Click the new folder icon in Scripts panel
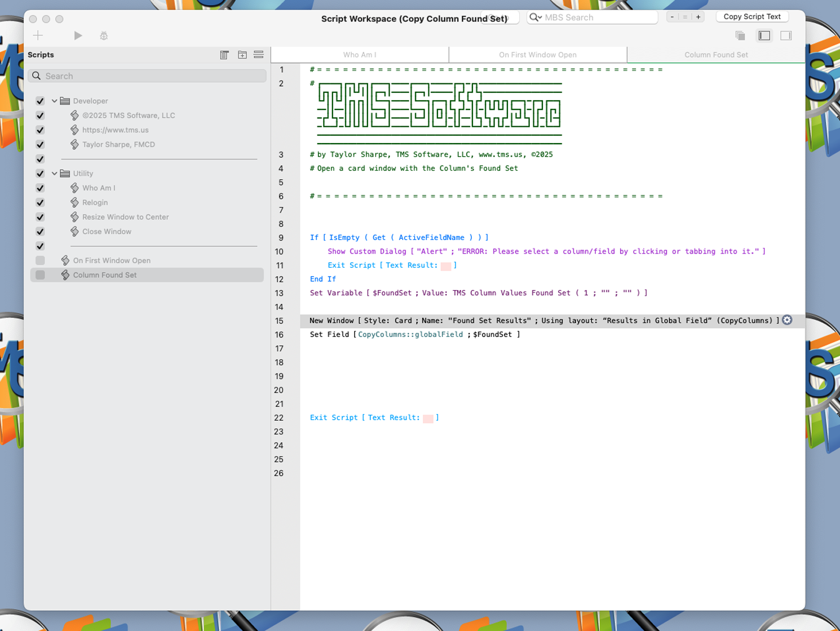Image resolution: width=840 pixels, height=631 pixels. click(242, 55)
